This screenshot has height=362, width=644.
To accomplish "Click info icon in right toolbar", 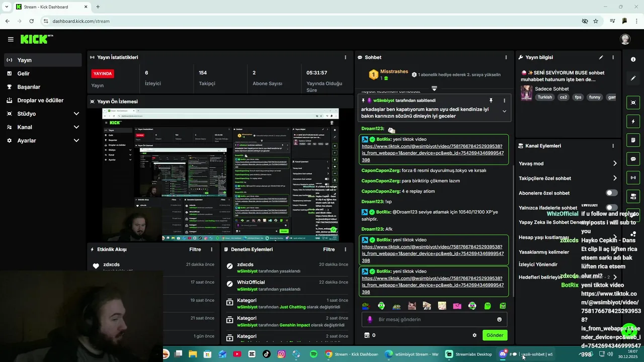I will (x=633, y=59).
